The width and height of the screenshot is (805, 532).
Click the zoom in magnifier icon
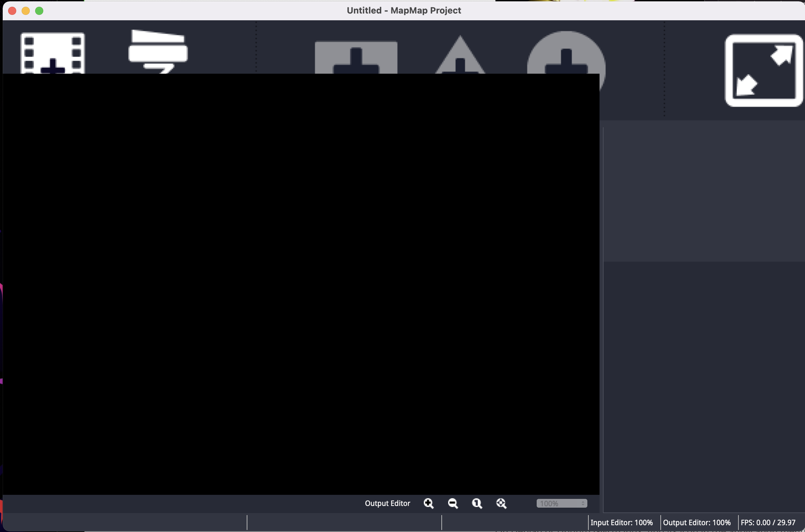pyautogui.click(x=429, y=503)
